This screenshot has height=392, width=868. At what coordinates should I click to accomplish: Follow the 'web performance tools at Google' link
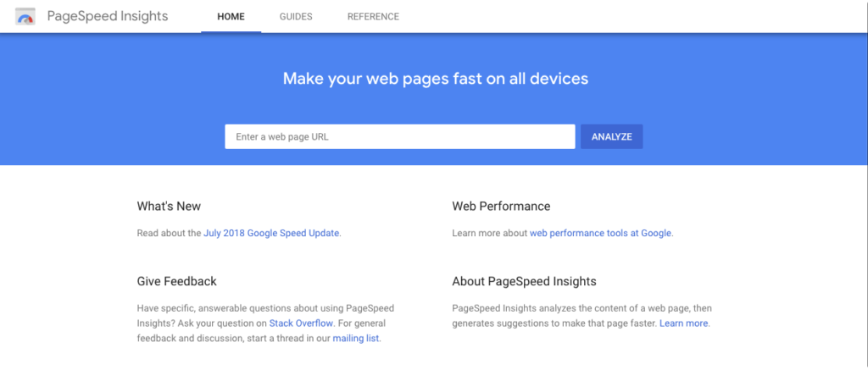(x=601, y=234)
